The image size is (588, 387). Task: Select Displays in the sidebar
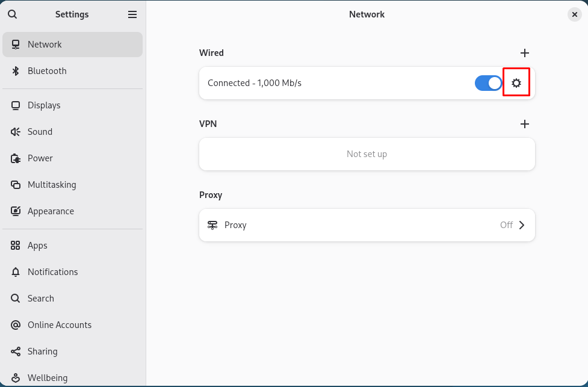44,105
